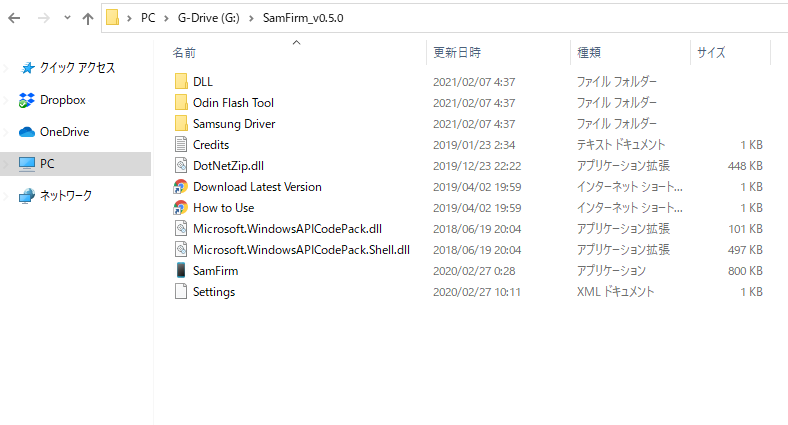This screenshot has height=425, width=788.
Task: Select Microsoft.WindowsAPICodePack.dll file name
Action: pos(287,229)
